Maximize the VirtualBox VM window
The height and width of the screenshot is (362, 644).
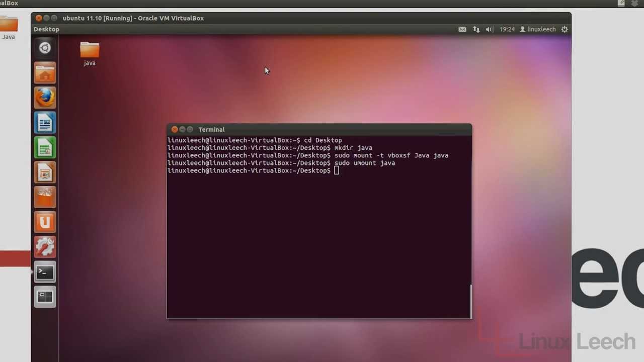[x=54, y=18]
